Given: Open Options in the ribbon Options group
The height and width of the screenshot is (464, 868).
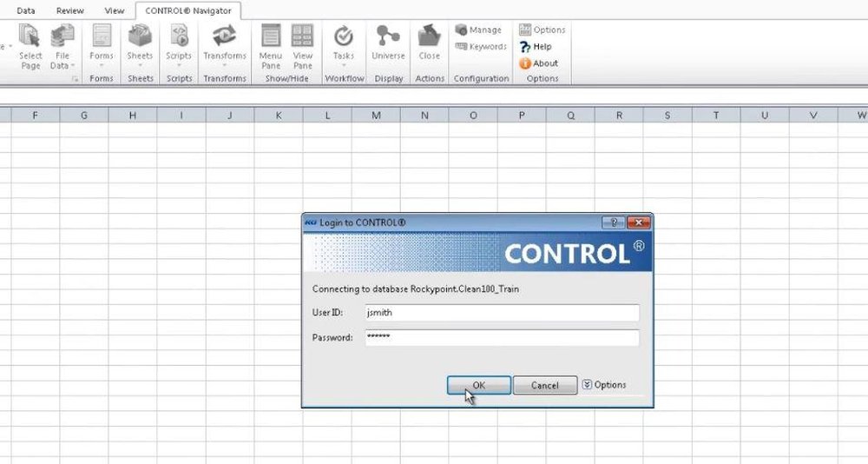Looking at the screenshot, I should click(542, 30).
